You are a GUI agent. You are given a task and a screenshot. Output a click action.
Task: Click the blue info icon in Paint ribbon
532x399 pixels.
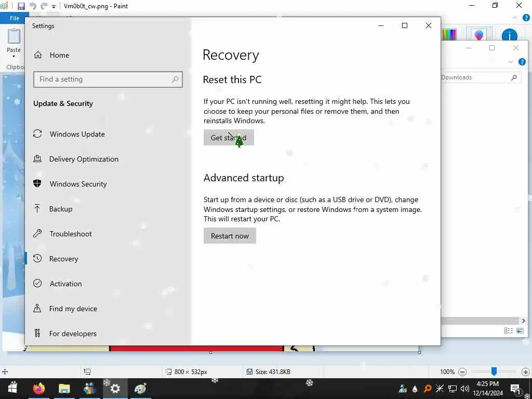point(509,35)
